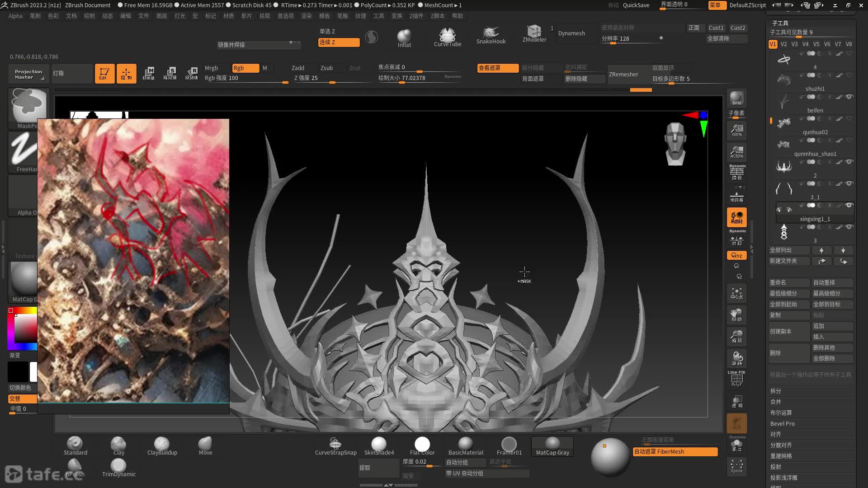
Task: Toggle the Mrgb channel button
Action: click(x=211, y=68)
